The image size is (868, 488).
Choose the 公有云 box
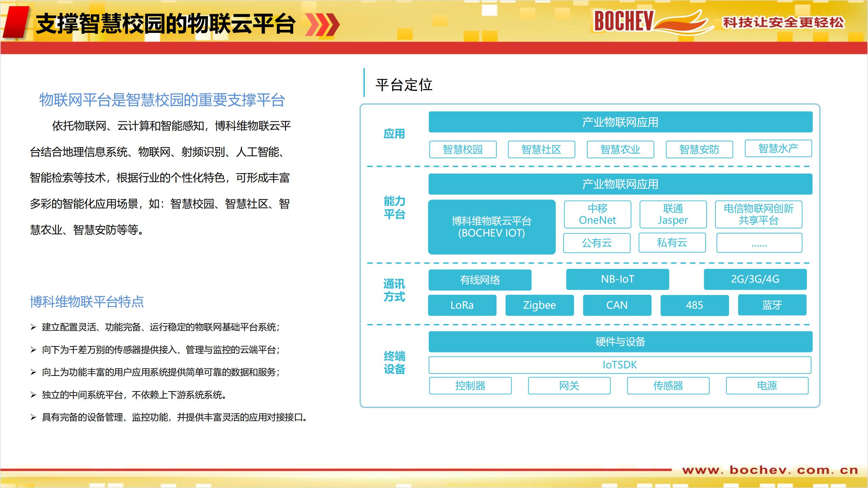(x=597, y=243)
